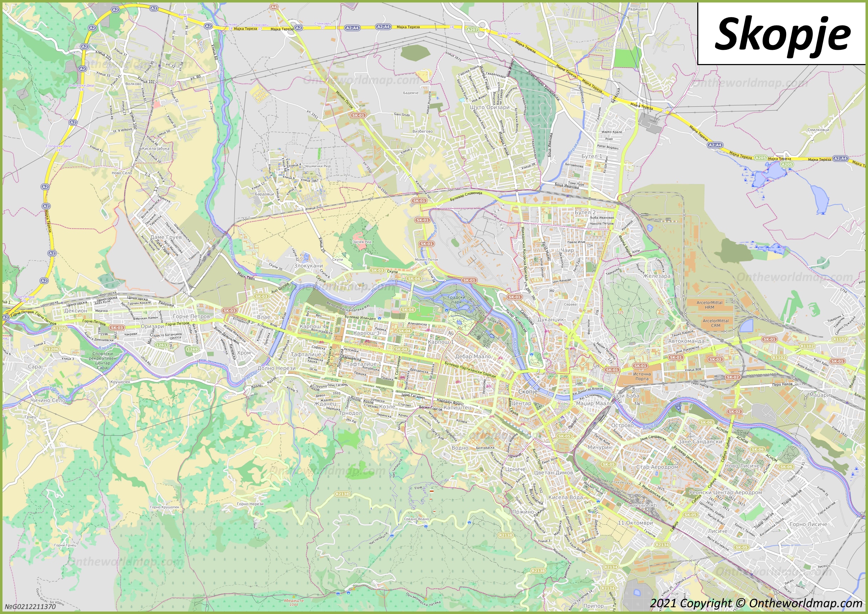Click the Skopje map title box
The height and width of the screenshot is (614, 868).
[782, 34]
